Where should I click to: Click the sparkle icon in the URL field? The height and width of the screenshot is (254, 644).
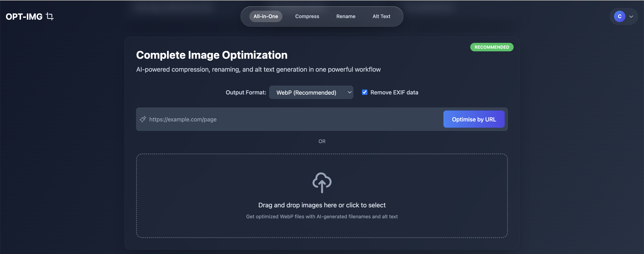pyautogui.click(x=143, y=119)
